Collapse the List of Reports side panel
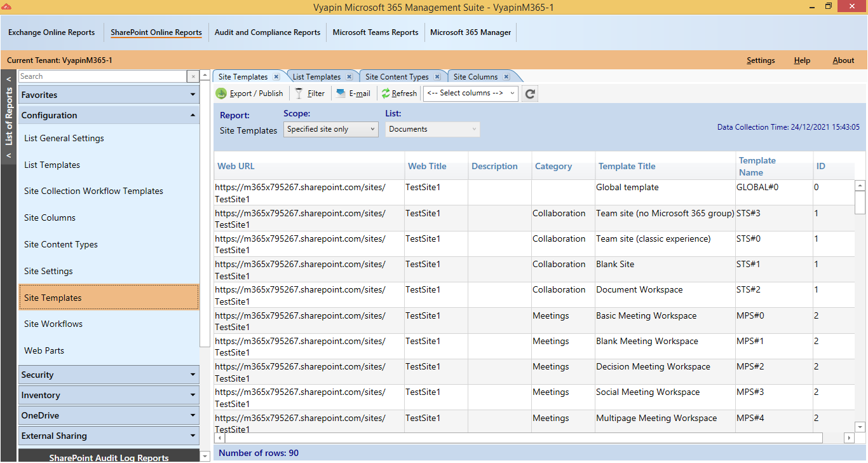 point(9,118)
